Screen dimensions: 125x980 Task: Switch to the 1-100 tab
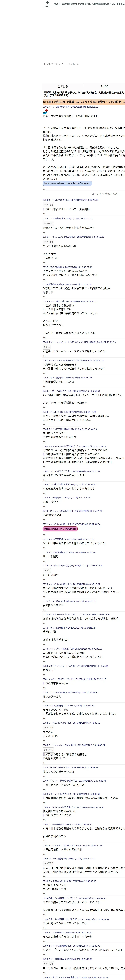pos(104,86)
